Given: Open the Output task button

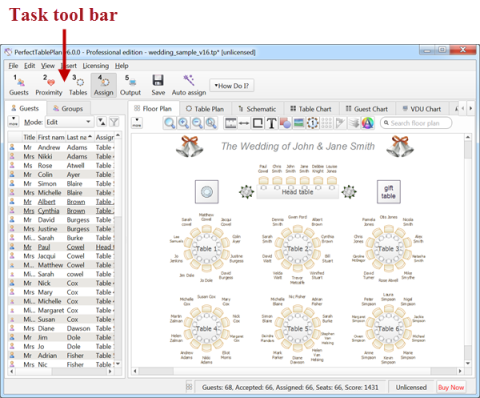Looking at the screenshot, I should pos(130,86).
